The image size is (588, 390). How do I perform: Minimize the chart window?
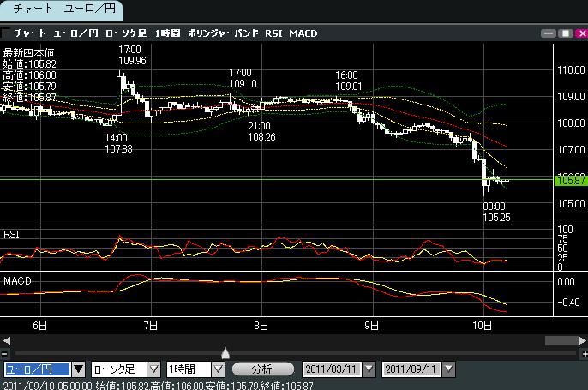(549, 33)
